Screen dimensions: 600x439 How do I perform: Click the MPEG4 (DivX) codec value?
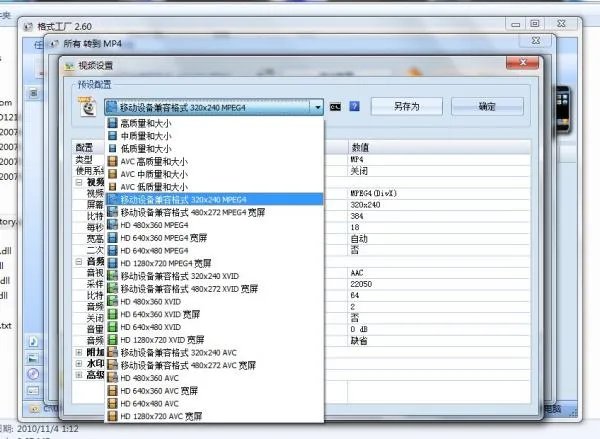point(439,193)
